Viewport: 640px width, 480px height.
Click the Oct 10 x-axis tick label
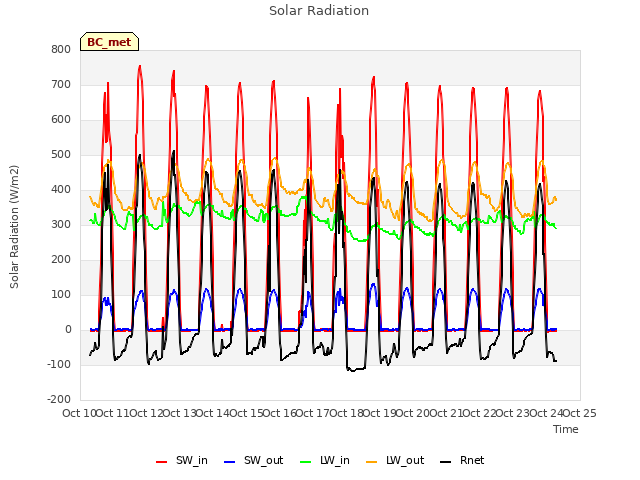(79, 413)
